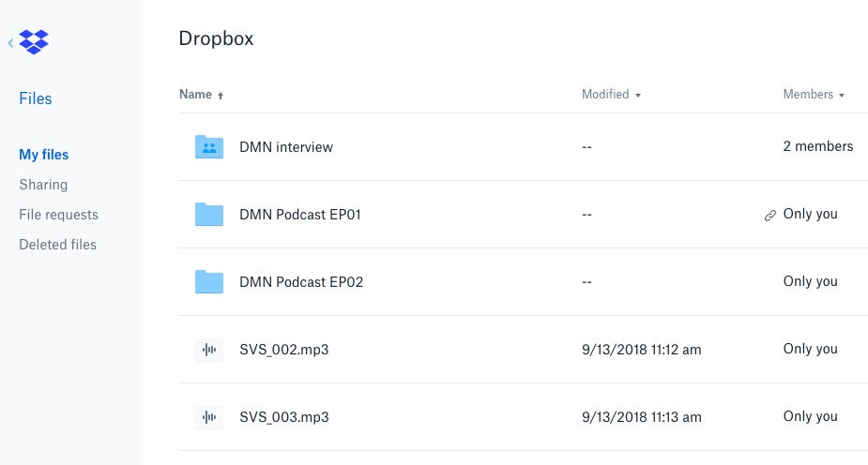
Task: Click the Dropbox page heading
Action: pos(216,38)
